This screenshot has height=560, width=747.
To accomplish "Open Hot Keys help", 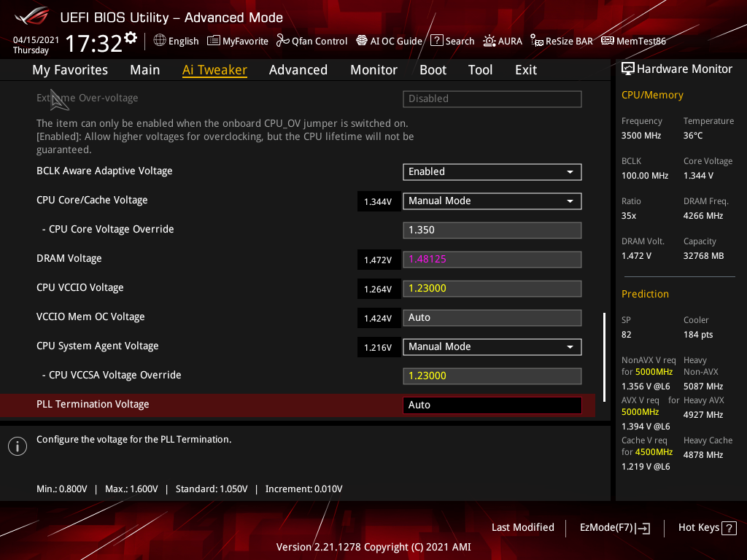I will pos(707,528).
